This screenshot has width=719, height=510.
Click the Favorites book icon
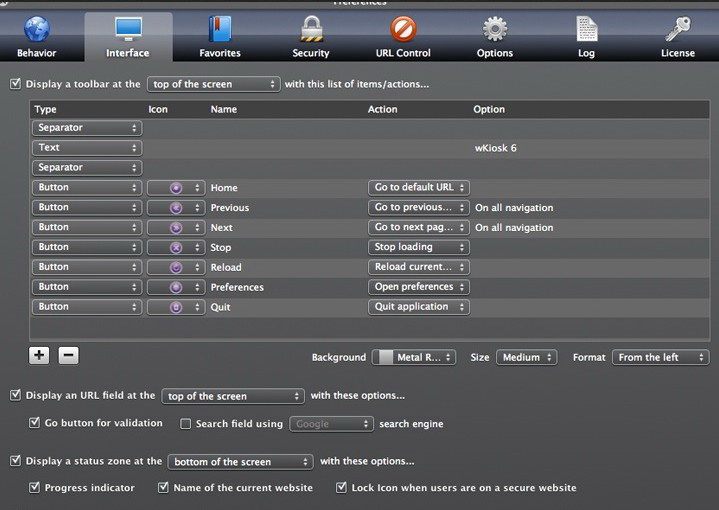219,30
